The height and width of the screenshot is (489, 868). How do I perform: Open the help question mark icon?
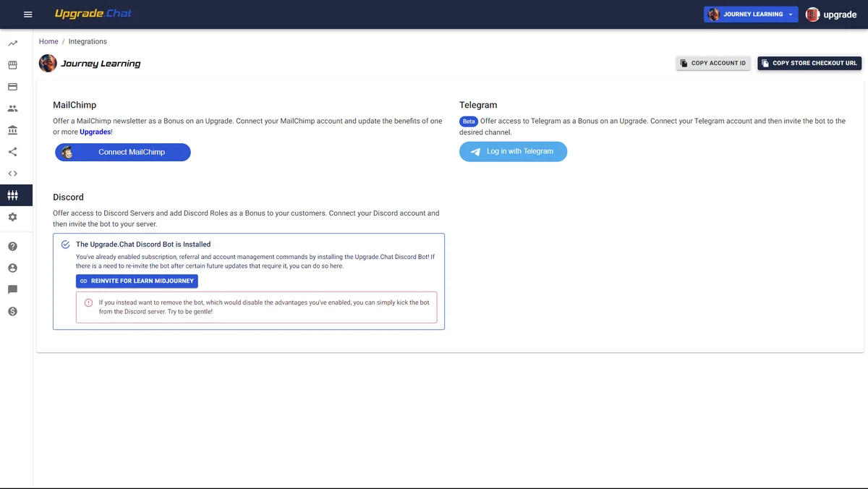coord(12,246)
